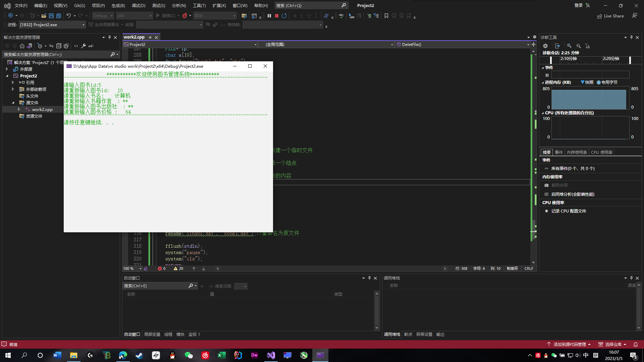Expand the 外部依赖项 tree node
This screenshot has width=644, height=362.
click(13, 89)
